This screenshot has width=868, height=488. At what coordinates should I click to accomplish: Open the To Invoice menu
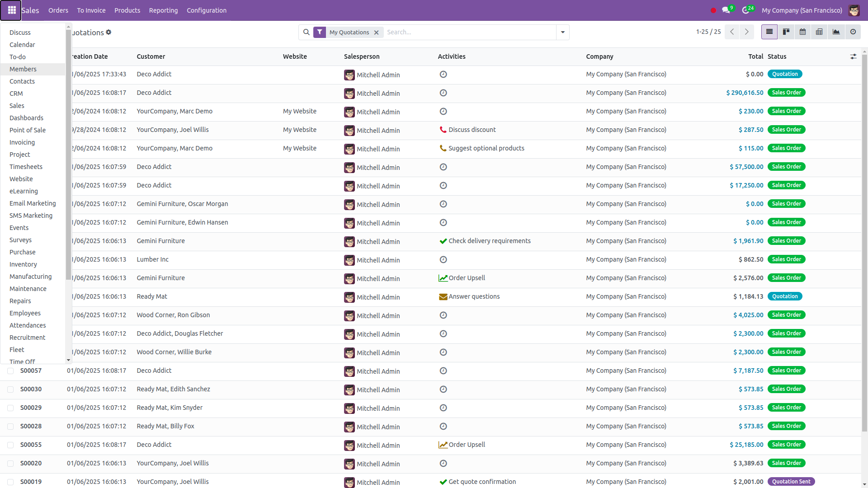click(91, 10)
